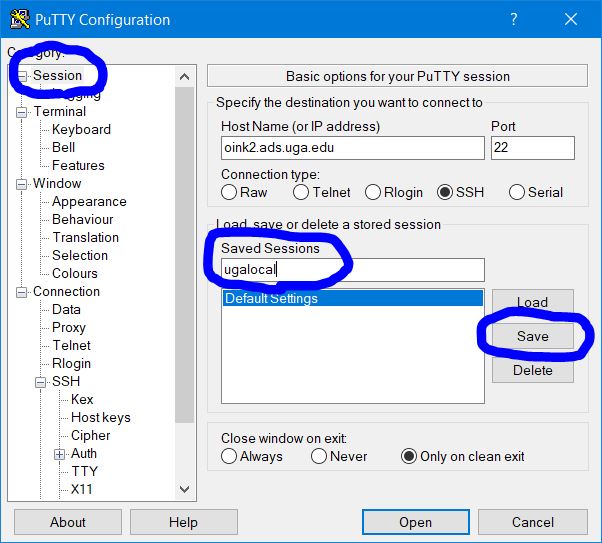The width and height of the screenshot is (602, 543).
Task: Click the category tree scrollbar thumb
Action: coord(184,255)
